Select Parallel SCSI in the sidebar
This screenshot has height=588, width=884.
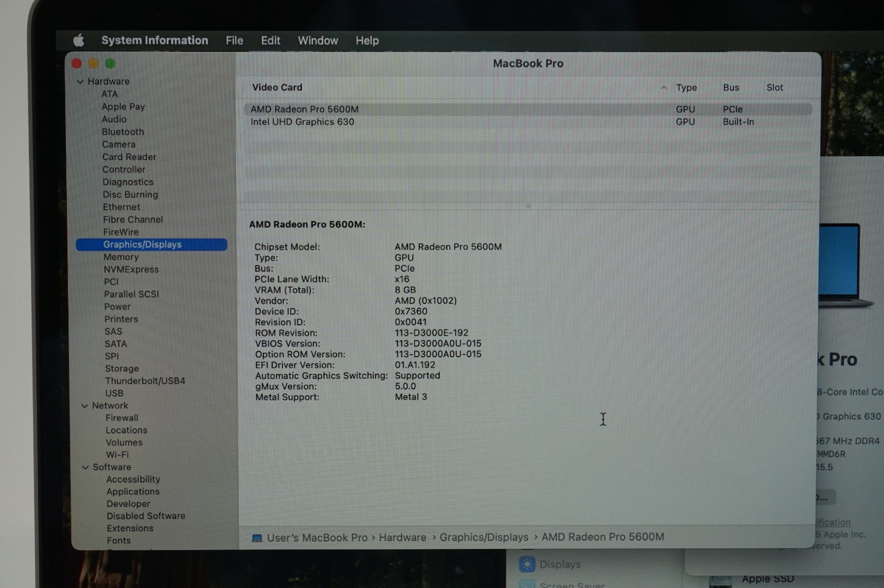click(x=131, y=294)
